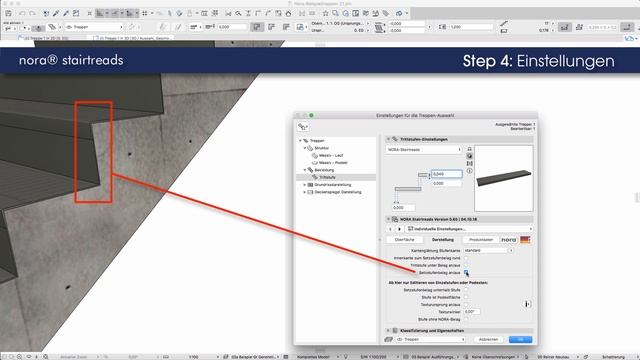This screenshot has height=360, width=640.
Task: Open the NORA-Stairtreads tread type dropdown
Action: [424, 150]
